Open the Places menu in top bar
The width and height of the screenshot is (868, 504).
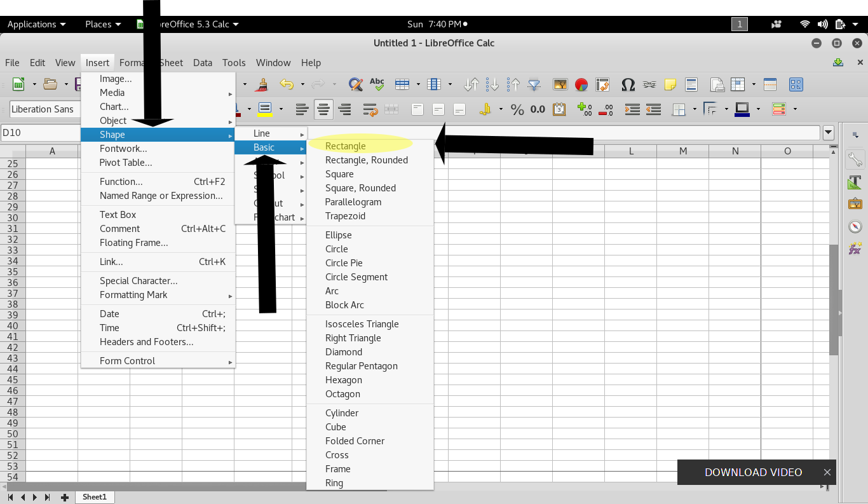103,24
